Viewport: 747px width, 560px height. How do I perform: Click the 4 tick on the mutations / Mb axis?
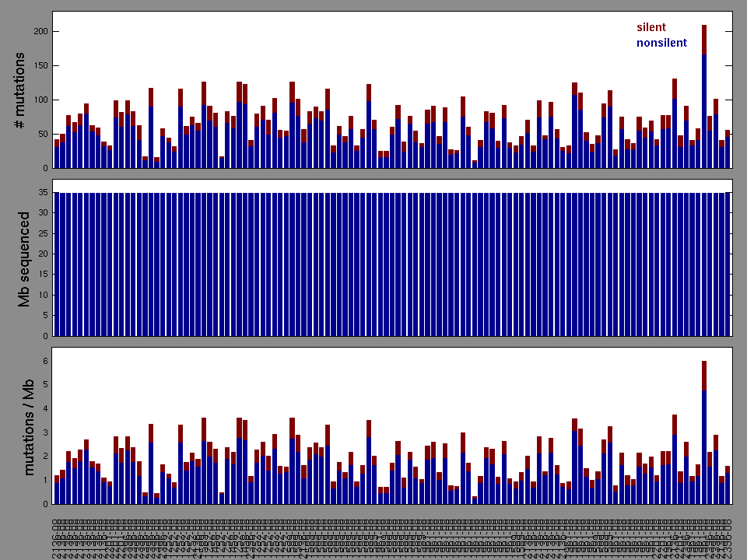(x=45, y=408)
